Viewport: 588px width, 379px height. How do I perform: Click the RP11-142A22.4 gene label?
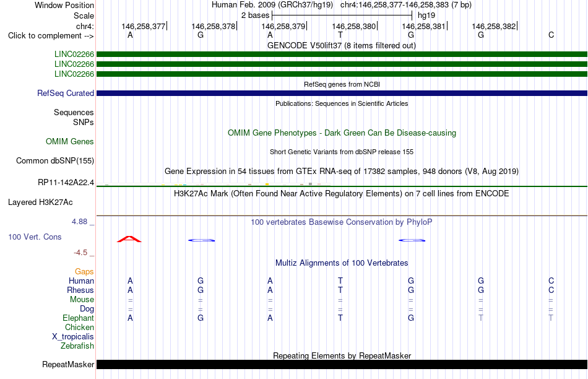66,183
